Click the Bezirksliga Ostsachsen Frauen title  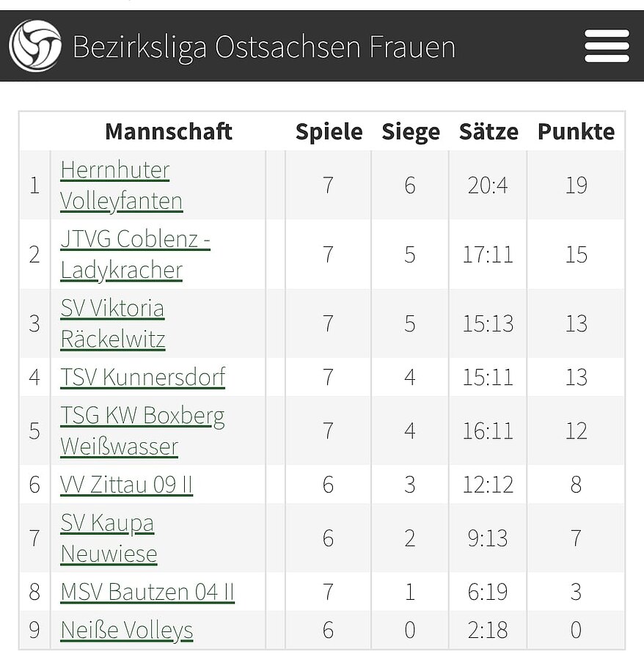(264, 47)
